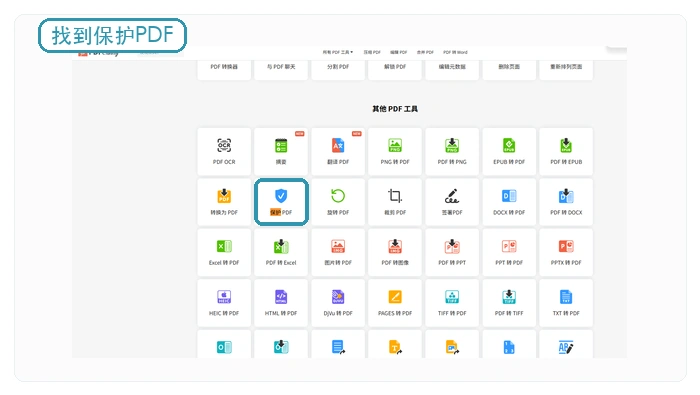Expand the 所有 PDF 工具 dropdown menu
This screenshot has height=395, width=700.
click(338, 52)
